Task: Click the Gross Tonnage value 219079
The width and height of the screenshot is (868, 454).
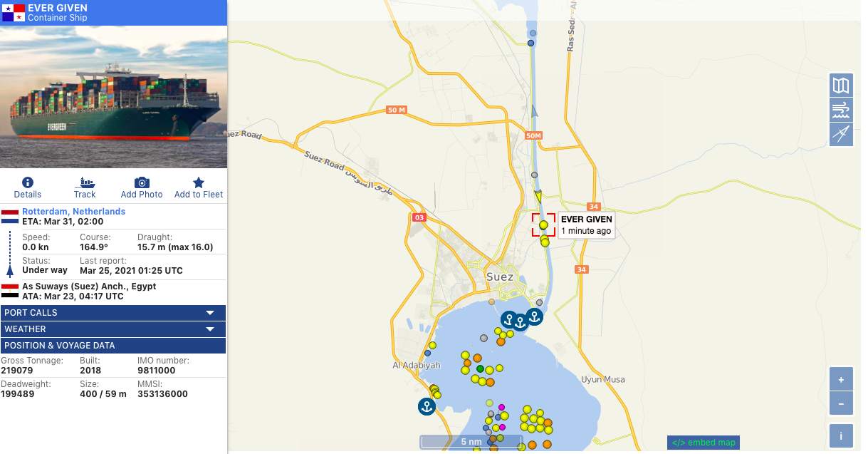Action: click(17, 371)
